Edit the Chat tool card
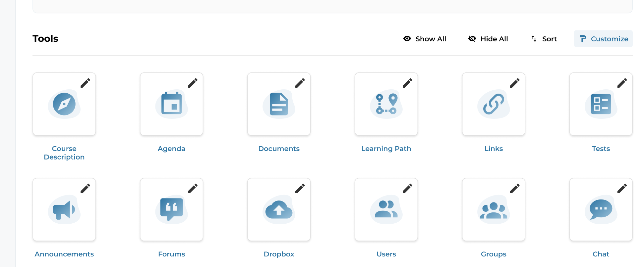The height and width of the screenshot is (267, 644). pyautogui.click(x=622, y=188)
